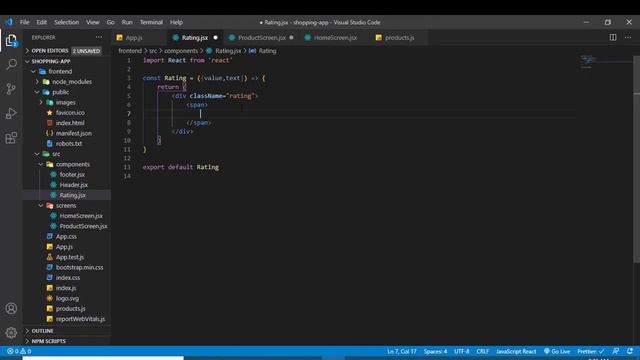
Task: Click the code minimap preview
Action: point(588,62)
